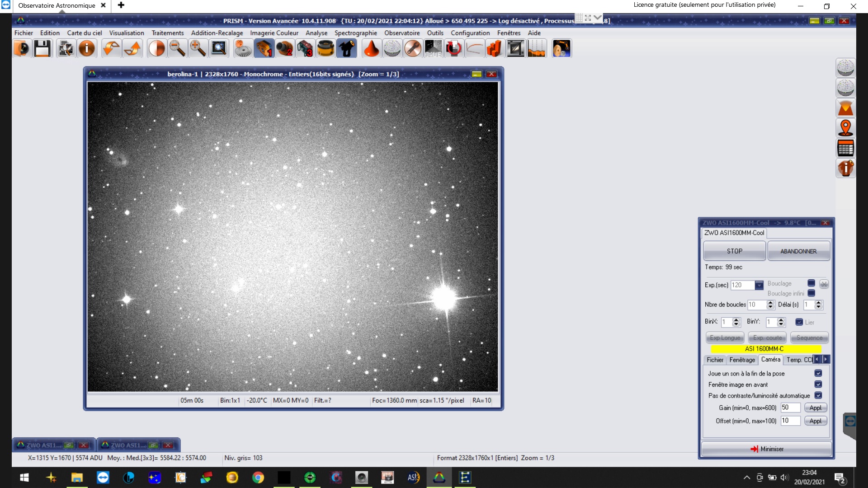Select camera number 2 toolbar icon
Screen dimensions: 868x488
285,48
